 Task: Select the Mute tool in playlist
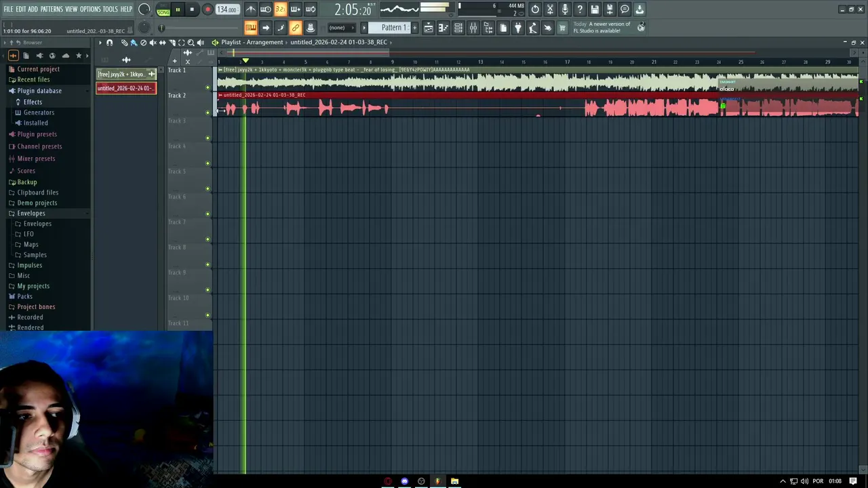coord(153,43)
